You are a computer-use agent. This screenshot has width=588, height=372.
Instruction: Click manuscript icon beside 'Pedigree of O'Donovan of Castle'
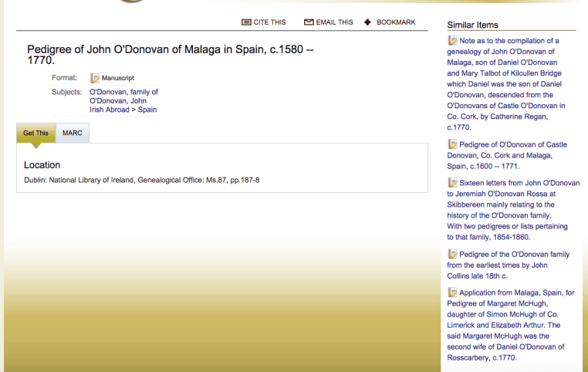pyautogui.click(x=452, y=144)
